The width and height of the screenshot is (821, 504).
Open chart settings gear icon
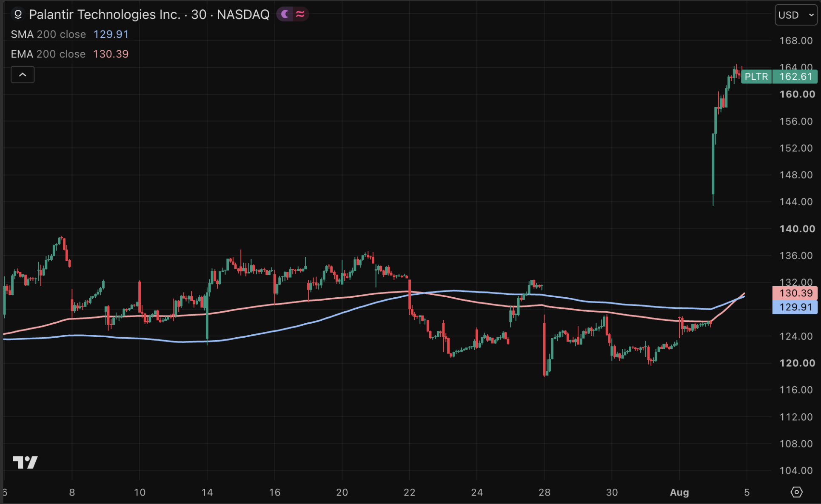796,492
